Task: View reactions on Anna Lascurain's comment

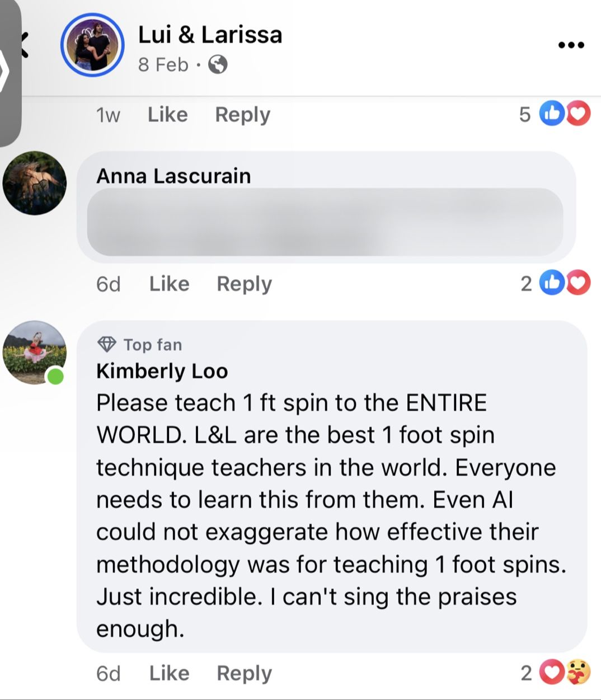Action: point(565,283)
